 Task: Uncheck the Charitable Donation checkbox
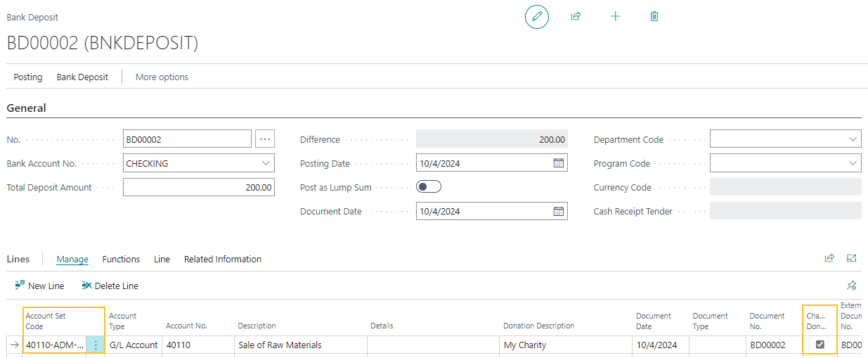820,345
